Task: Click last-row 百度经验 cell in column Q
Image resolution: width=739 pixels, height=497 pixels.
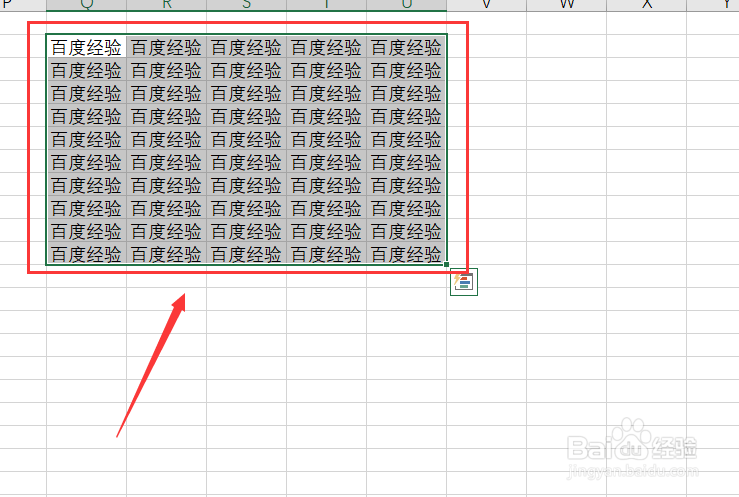Action: [x=87, y=253]
